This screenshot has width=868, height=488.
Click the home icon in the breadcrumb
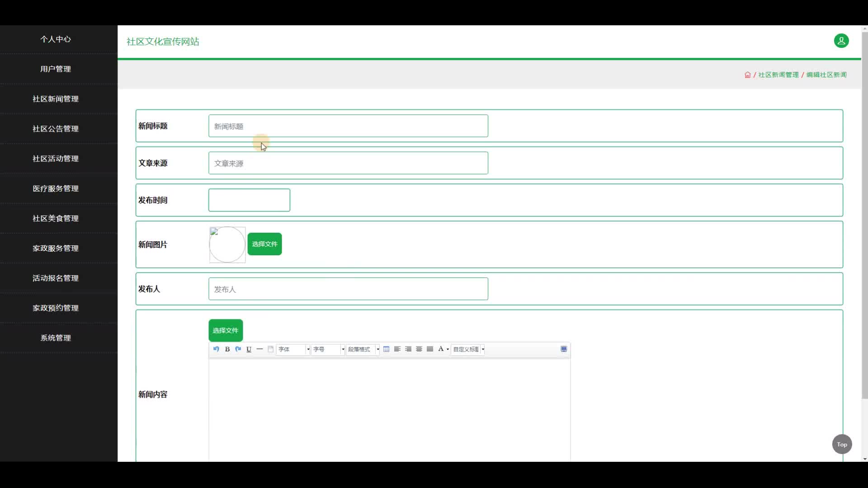pos(747,75)
